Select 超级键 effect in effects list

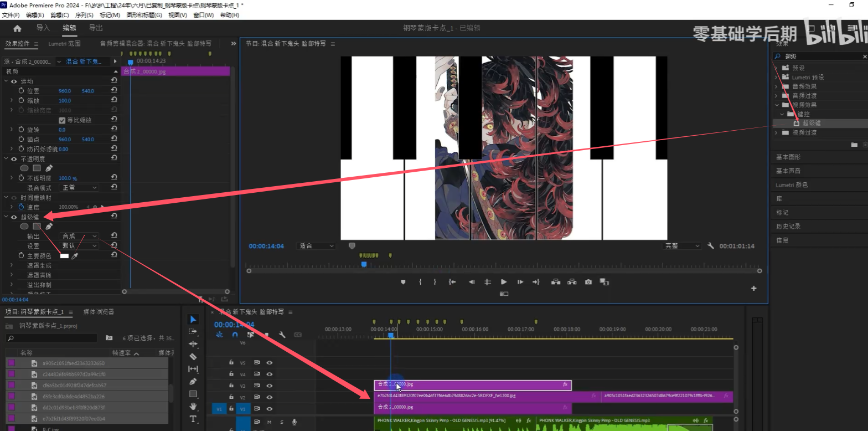click(812, 124)
